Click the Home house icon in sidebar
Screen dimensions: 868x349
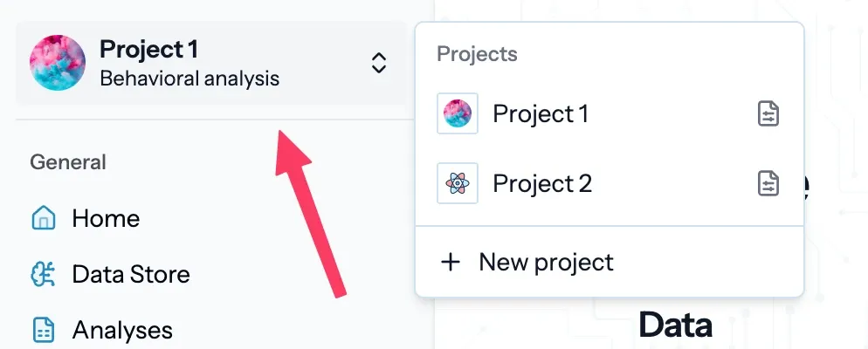tap(44, 217)
